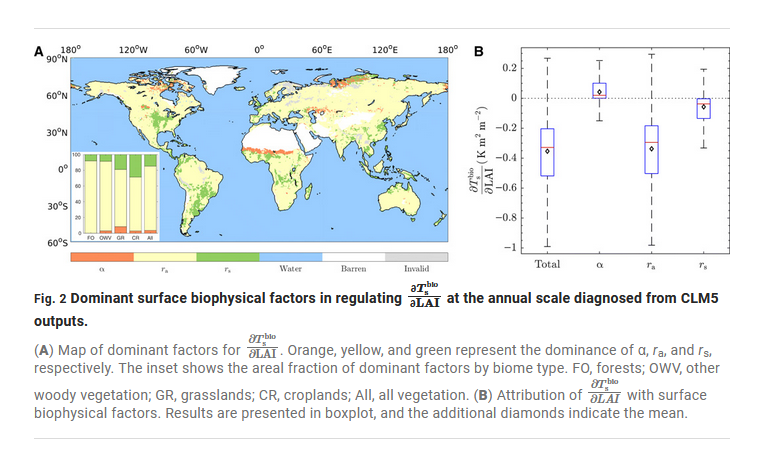The height and width of the screenshot is (450, 775).
Task: Click the '60°N' latitude label
Action: click(57, 95)
